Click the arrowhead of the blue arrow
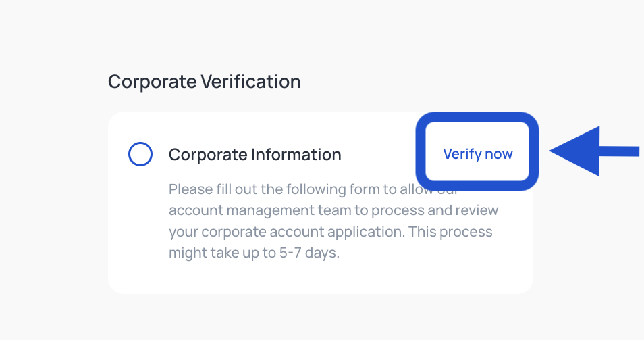Image resolution: width=644 pixels, height=340 pixels. tap(574, 151)
